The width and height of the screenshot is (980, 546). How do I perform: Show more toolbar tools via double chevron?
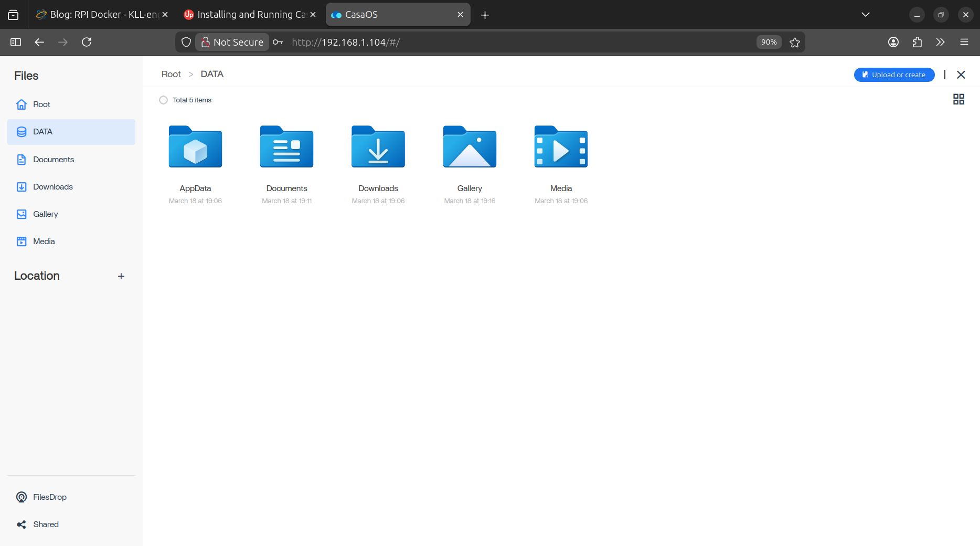tap(940, 42)
